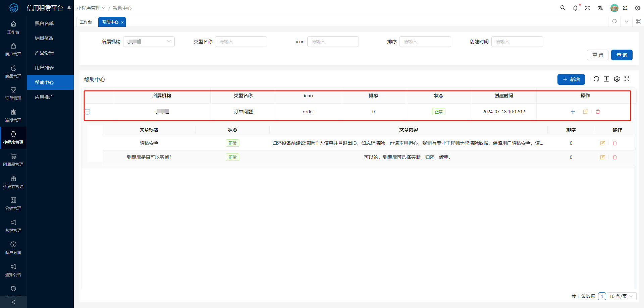Screen dimensions: 644x308
Task: Open 分销管理 in the sidebar
Action: (13, 204)
